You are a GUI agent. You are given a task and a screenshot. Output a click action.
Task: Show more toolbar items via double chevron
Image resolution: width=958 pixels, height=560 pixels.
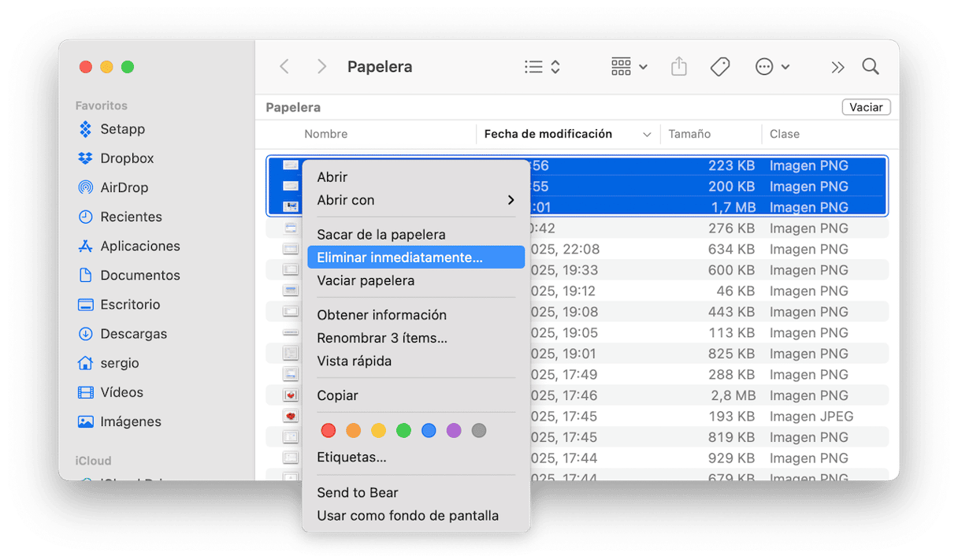837,67
